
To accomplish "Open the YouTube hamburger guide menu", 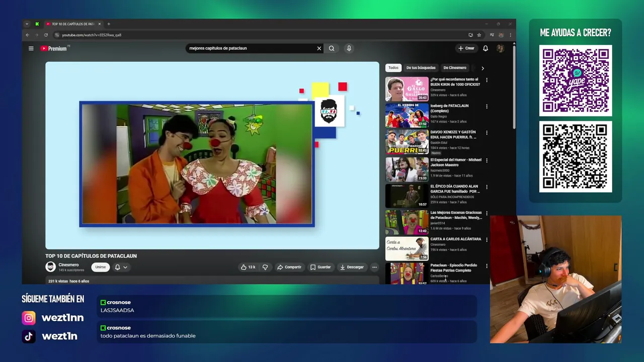I will (31, 48).
